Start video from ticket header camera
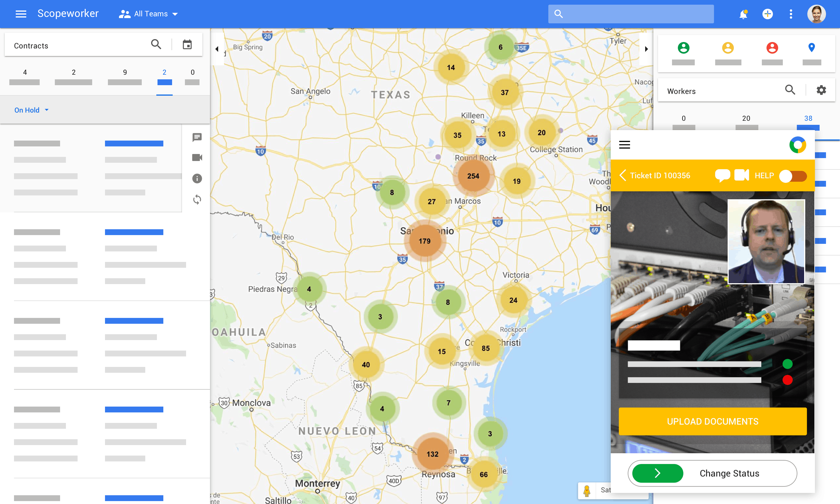Screen dimensions: 840x504 coord(741,175)
